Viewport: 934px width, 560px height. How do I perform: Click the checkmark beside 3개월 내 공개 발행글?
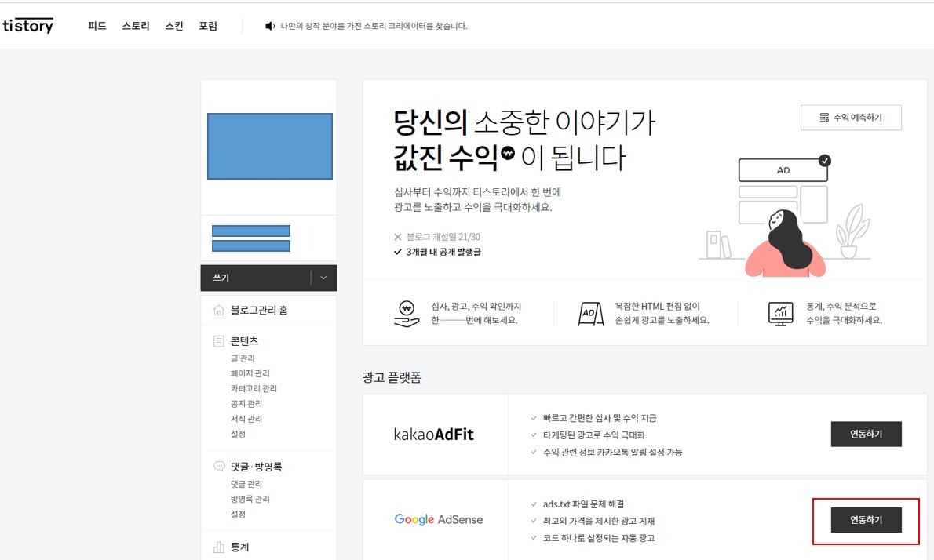pyautogui.click(x=398, y=252)
